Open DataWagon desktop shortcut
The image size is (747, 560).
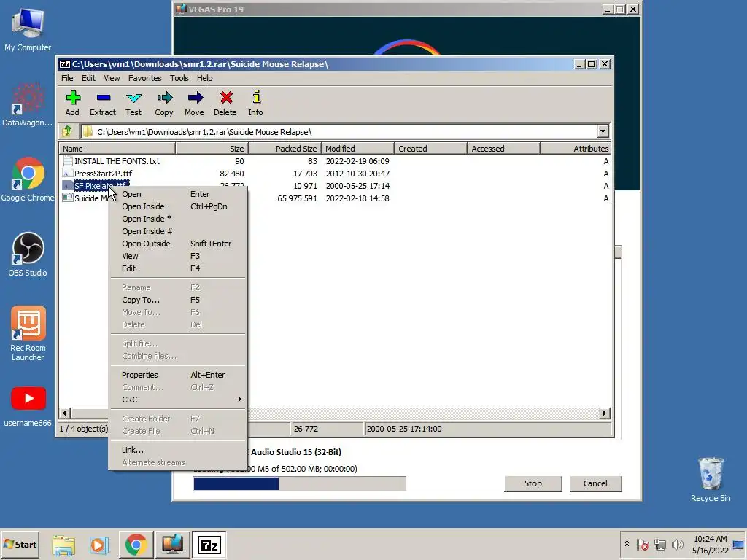(28, 105)
